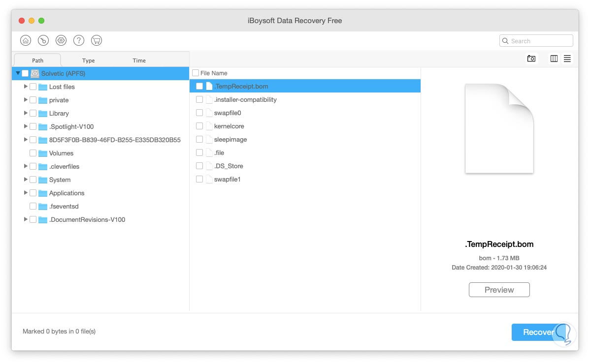Click the Search input field
Screen dimensions: 590x364
pyautogui.click(x=536, y=41)
